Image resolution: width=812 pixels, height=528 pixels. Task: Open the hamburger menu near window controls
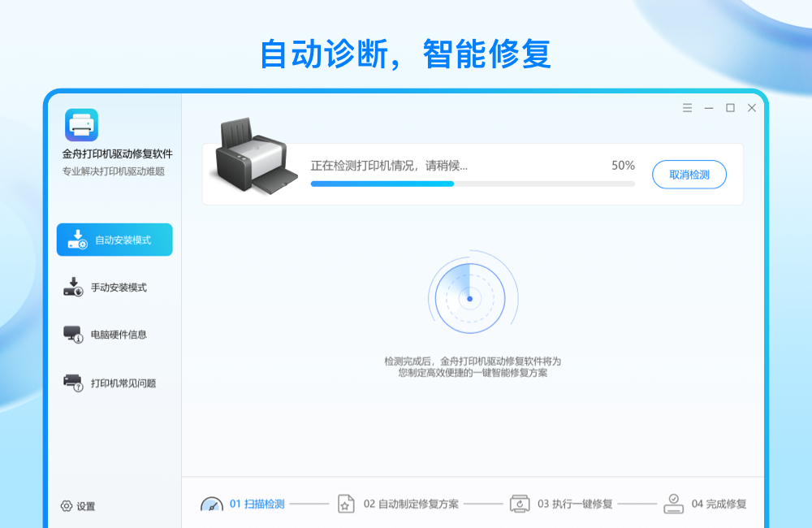click(x=687, y=107)
